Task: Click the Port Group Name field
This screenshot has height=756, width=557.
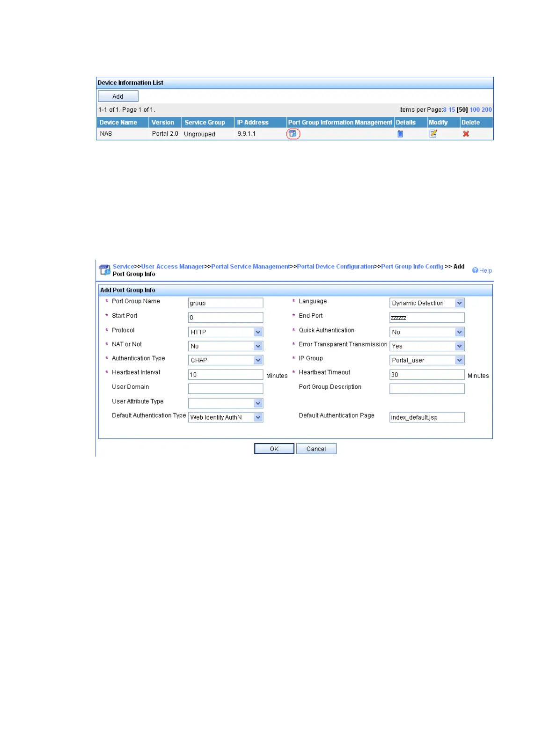Action: tap(226, 303)
